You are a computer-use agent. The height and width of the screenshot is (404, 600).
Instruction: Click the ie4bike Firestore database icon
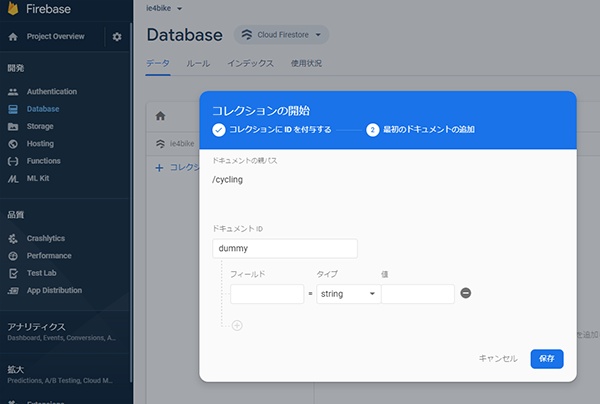[160, 144]
